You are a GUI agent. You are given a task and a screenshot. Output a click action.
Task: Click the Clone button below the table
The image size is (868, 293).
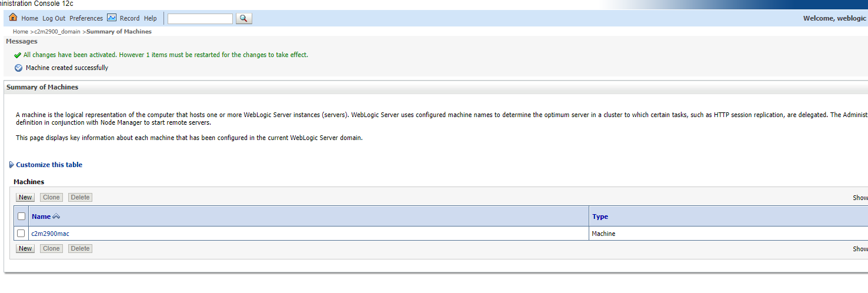(x=51, y=248)
